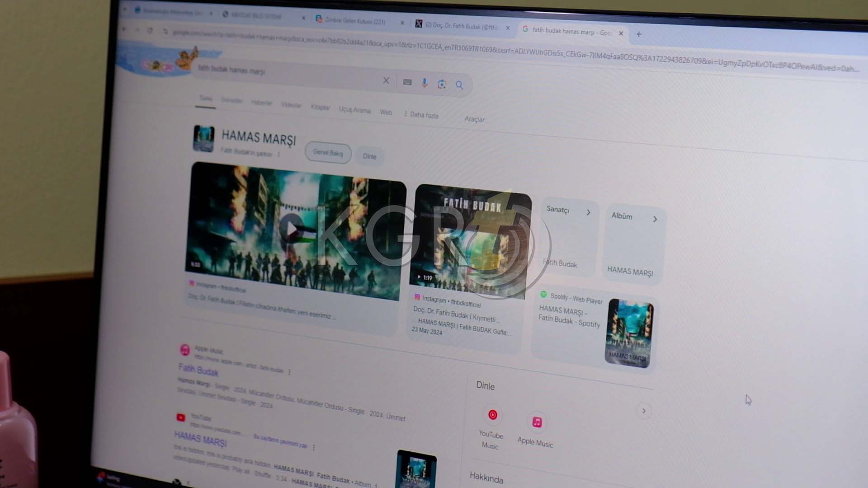Open HAMAS MARŞI knowledge panel thumbnail
The width and height of the screenshot is (868, 488).
204,138
